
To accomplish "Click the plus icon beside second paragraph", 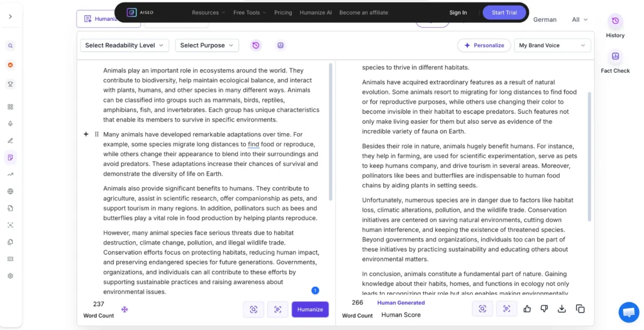I will 86,135.
